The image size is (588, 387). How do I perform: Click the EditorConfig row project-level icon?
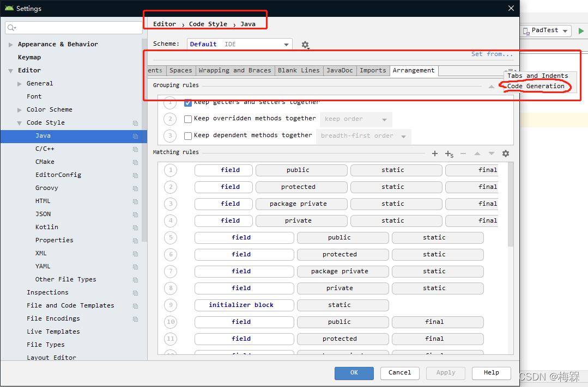[x=135, y=175]
